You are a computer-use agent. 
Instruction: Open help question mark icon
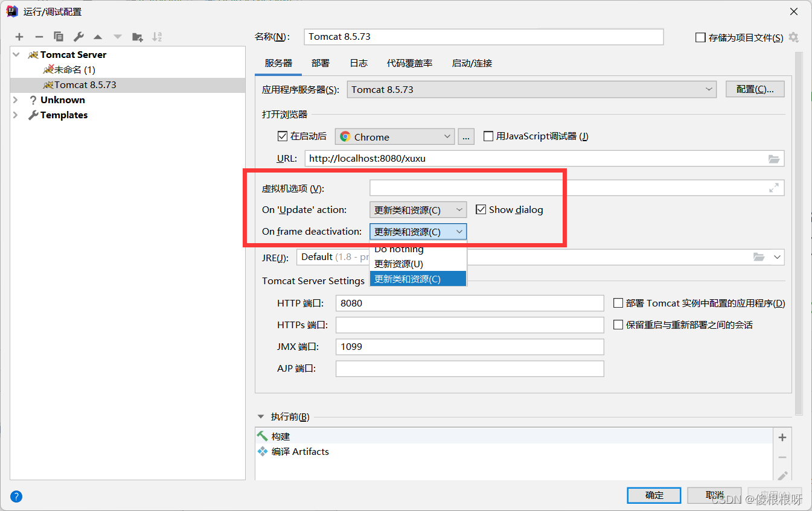tap(16, 497)
